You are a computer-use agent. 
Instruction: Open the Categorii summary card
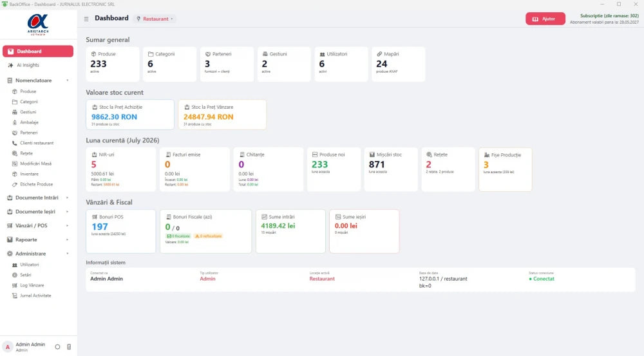[x=169, y=64]
